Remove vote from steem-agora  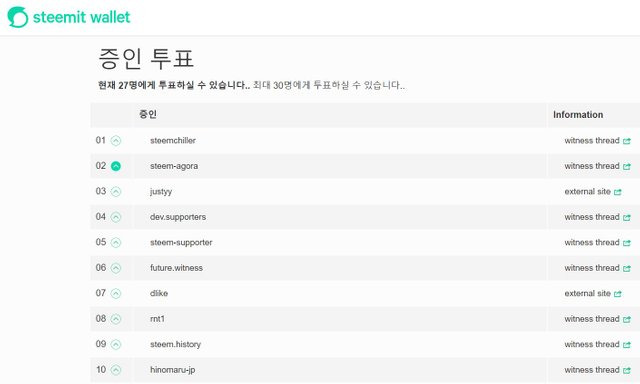[x=116, y=166]
